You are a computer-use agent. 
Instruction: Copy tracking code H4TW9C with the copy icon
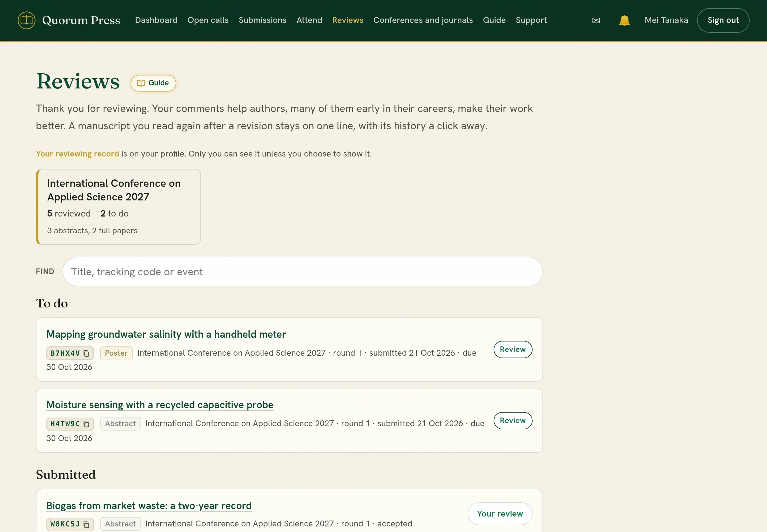[x=86, y=424]
